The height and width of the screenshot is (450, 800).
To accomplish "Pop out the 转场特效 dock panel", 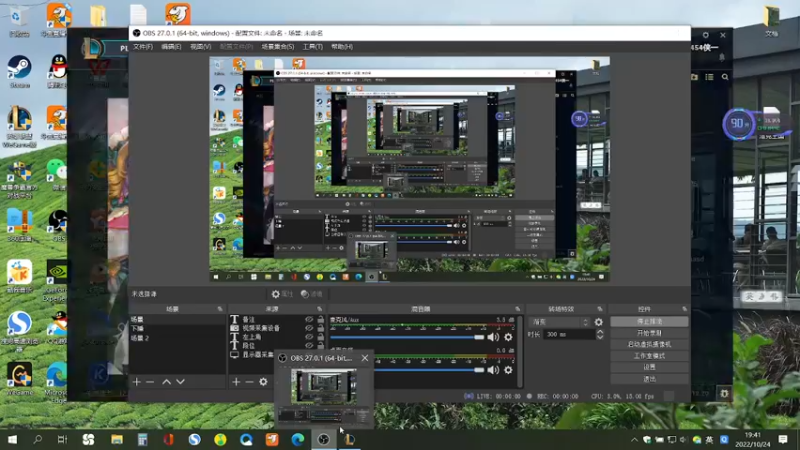I will (x=600, y=309).
